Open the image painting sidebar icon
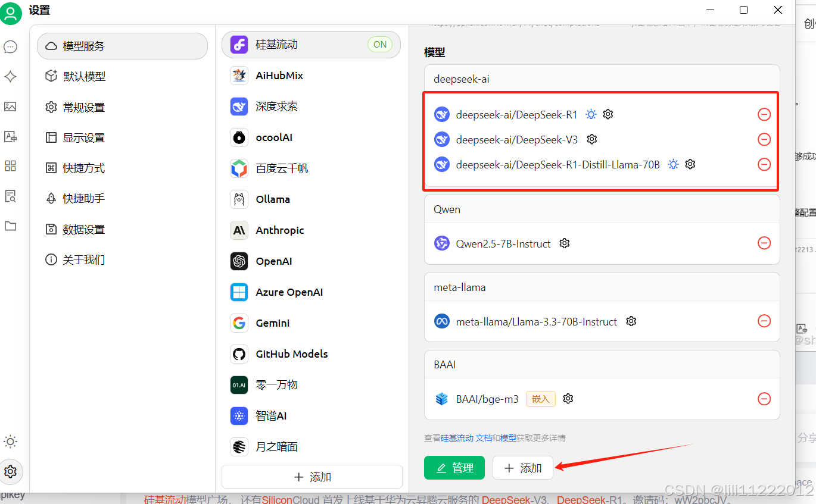The height and width of the screenshot is (504, 816). tap(10, 107)
